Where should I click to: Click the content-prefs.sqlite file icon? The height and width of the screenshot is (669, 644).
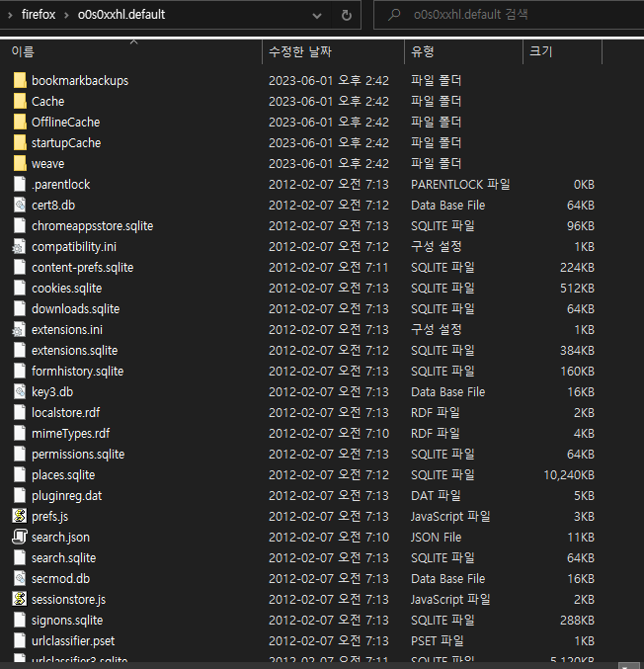[x=20, y=267]
